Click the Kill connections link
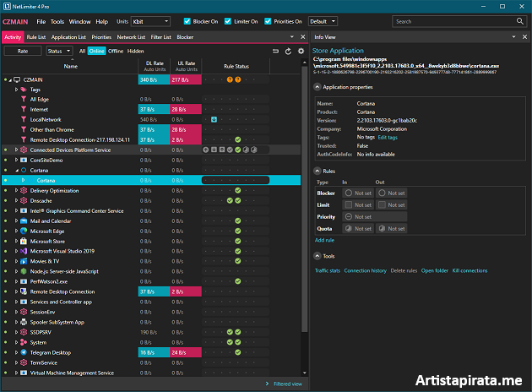The width and height of the screenshot is (532, 392). click(x=470, y=270)
